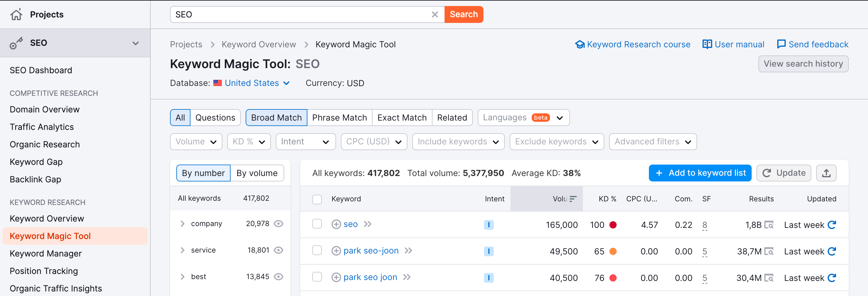Toggle visibility of service group
Image resolution: width=868 pixels, height=296 pixels.
[x=278, y=250]
